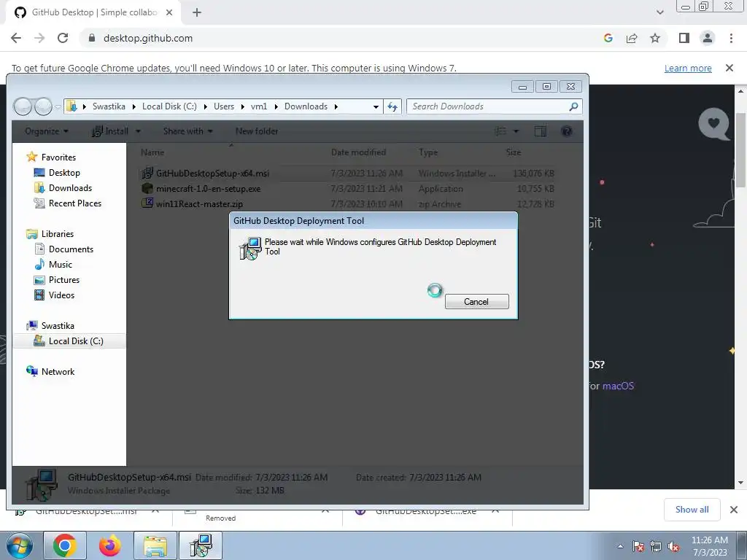Launch Firefox from the taskbar
Screen dimensions: 747x560
click(x=109, y=545)
